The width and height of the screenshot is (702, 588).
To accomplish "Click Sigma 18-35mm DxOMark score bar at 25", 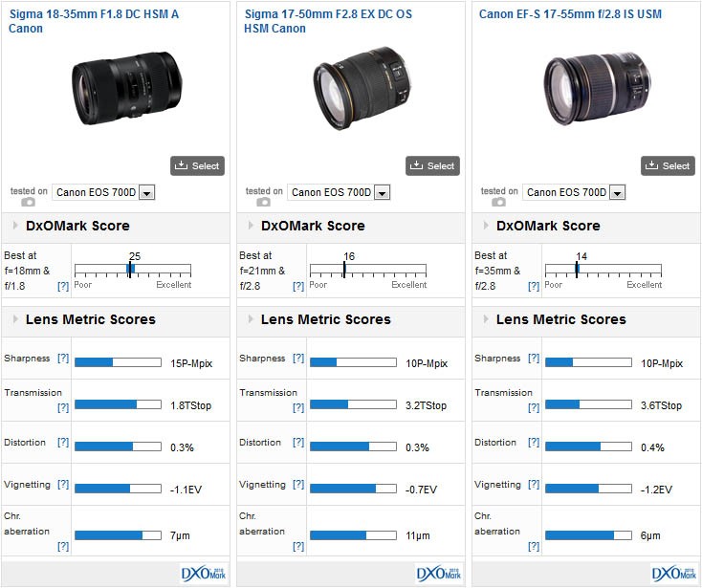I will pos(132,270).
